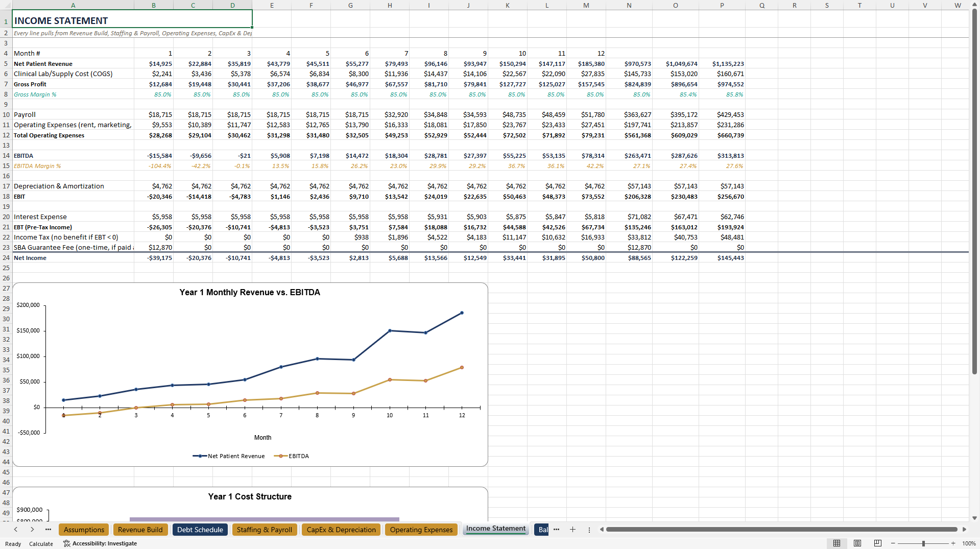Screen dimensions: 980x549
Task: Go to the previous sheet tab arrow
Action: click(x=16, y=530)
